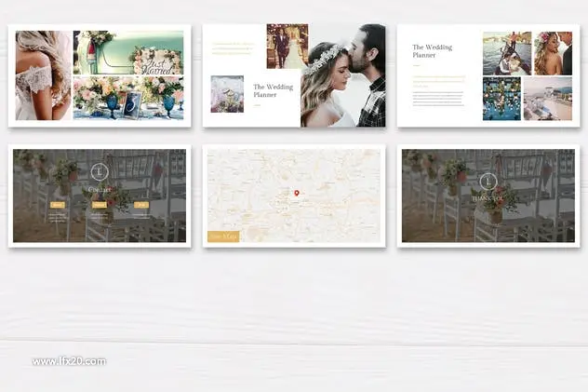The height and width of the screenshot is (392, 588).
Task: Open the www.lfx20.com watermark link
Action: click(69, 361)
